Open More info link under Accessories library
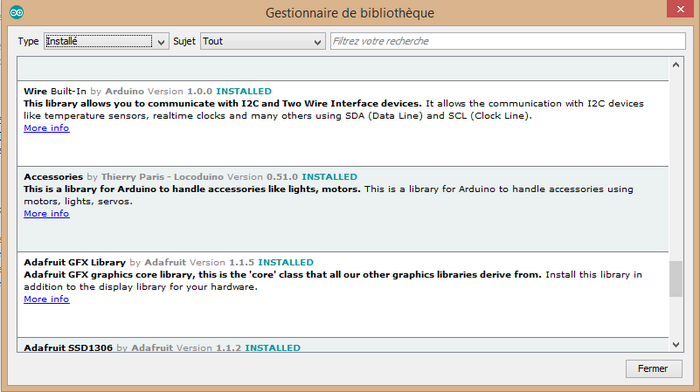 46,214
